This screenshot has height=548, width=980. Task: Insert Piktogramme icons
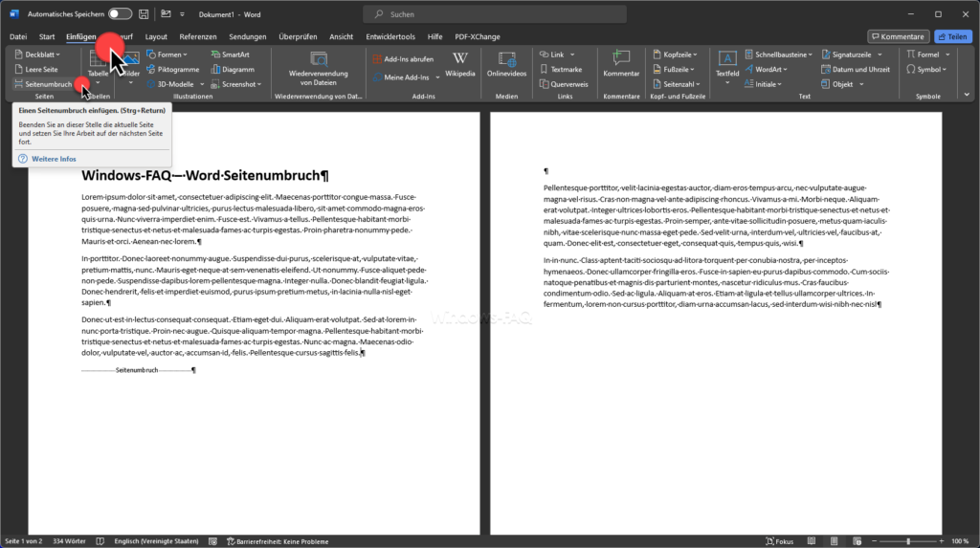173,70
